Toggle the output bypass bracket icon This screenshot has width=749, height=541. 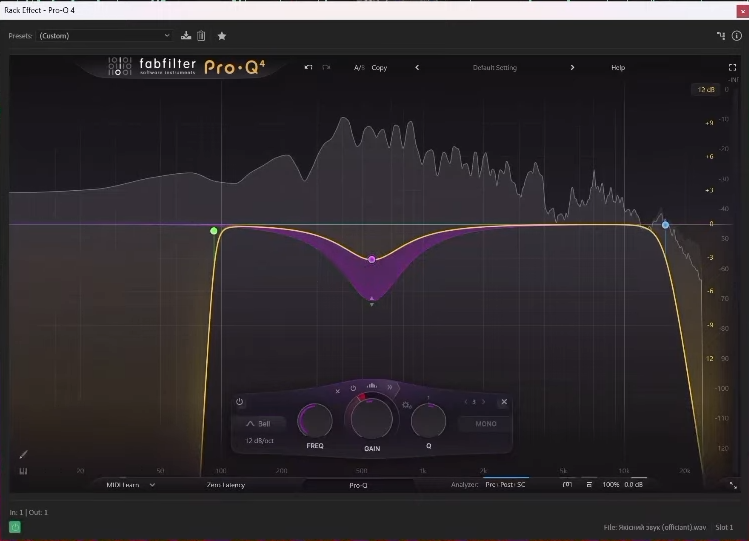tap(567, 484)
